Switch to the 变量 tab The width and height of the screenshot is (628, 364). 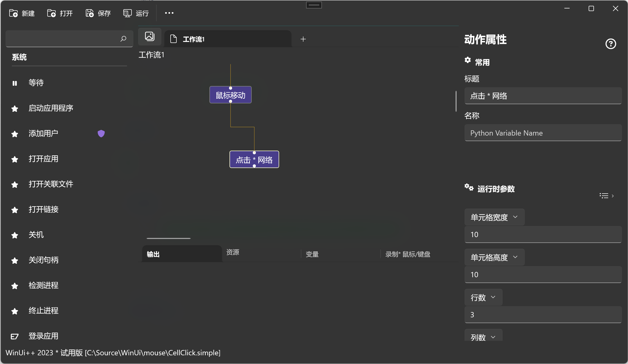(312, 254)
